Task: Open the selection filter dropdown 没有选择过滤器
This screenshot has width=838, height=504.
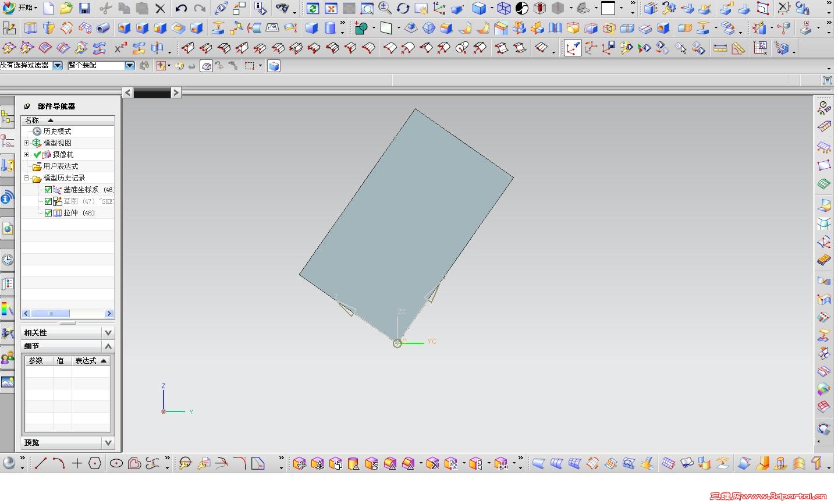Action: 58,66
